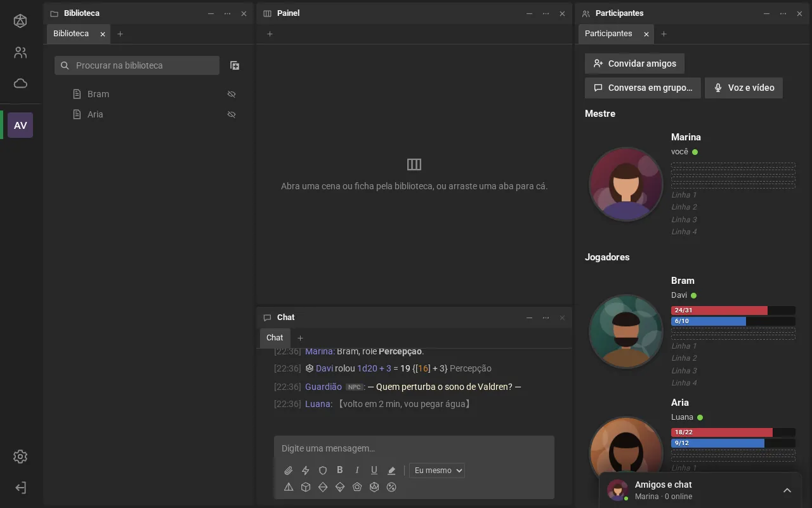Toggle underline text formatting

pos(374,470)
